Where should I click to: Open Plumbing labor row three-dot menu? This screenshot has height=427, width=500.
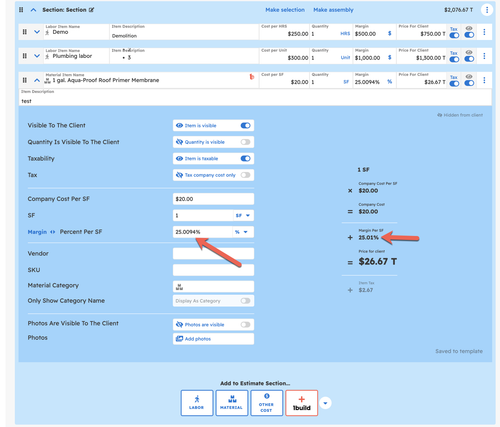[x=484, y=56]
